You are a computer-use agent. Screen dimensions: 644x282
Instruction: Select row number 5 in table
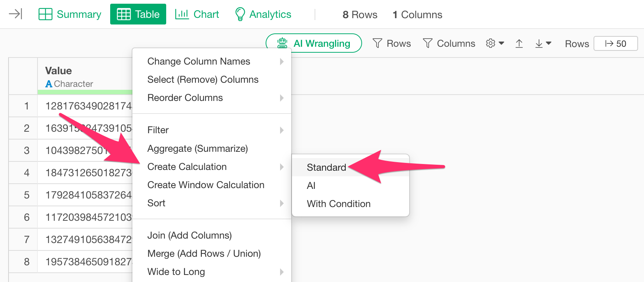[27, 195]
